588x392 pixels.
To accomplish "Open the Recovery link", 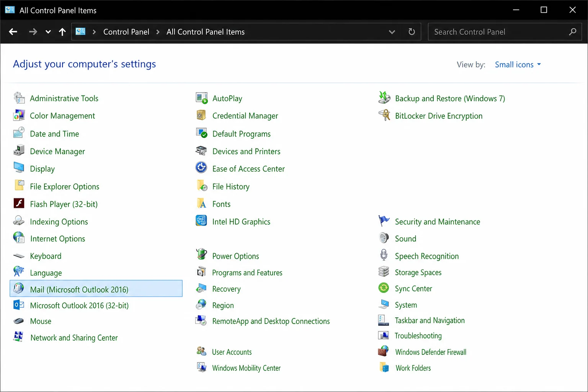I will [226, 289].
